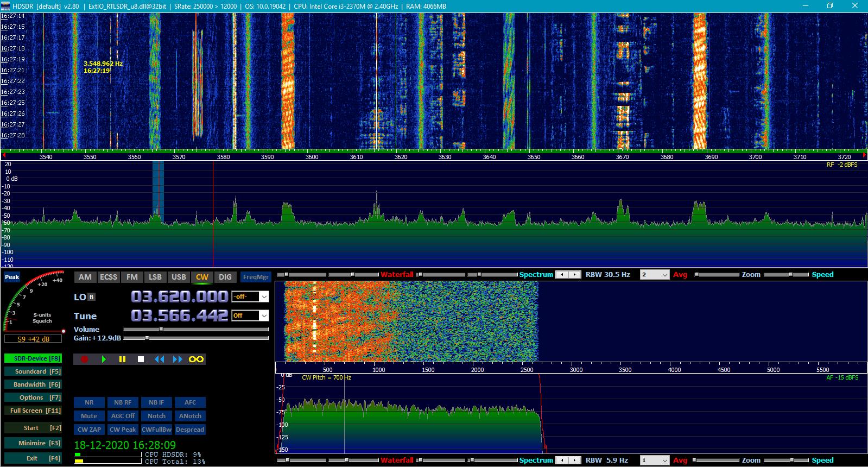The image size is (868, 467).
Task: Click the lower Zoom slider
Action: pos(717,460)
